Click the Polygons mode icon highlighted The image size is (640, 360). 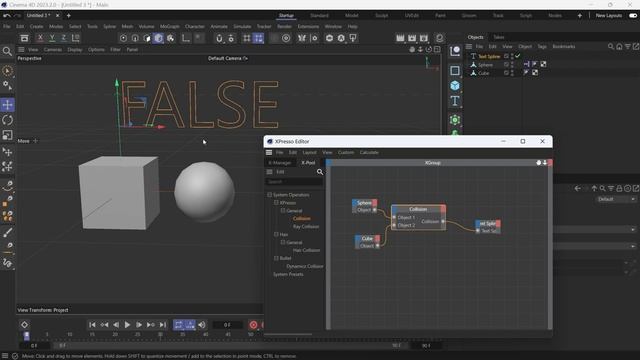tap(158, 38)
